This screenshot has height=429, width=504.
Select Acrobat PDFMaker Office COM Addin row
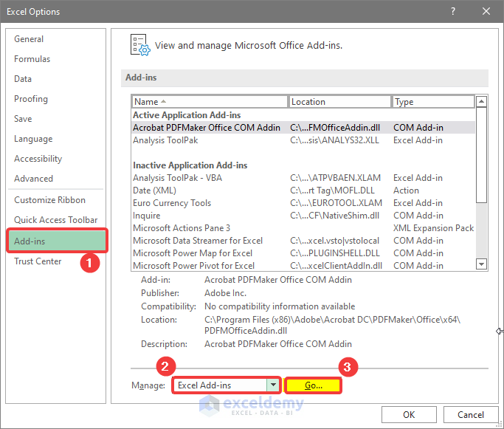pos(303,128)
